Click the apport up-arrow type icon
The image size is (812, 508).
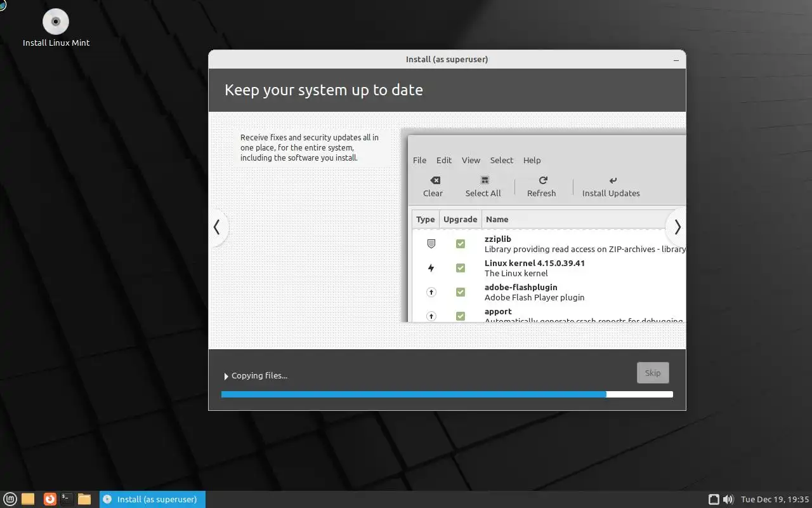coord(431,316)
